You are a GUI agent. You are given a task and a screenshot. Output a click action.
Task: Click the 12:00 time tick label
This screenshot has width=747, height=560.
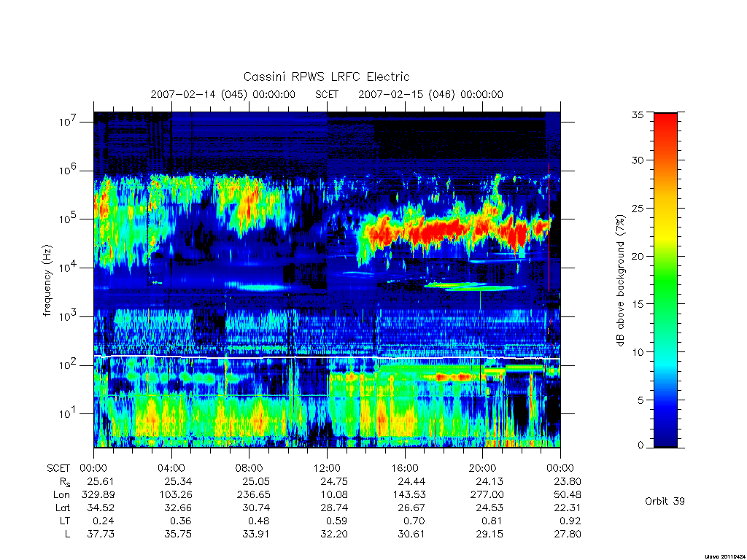click(327, 469)
